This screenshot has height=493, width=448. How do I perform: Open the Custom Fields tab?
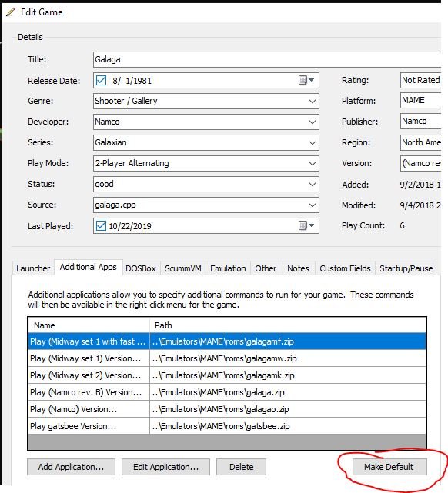(345, 268)
